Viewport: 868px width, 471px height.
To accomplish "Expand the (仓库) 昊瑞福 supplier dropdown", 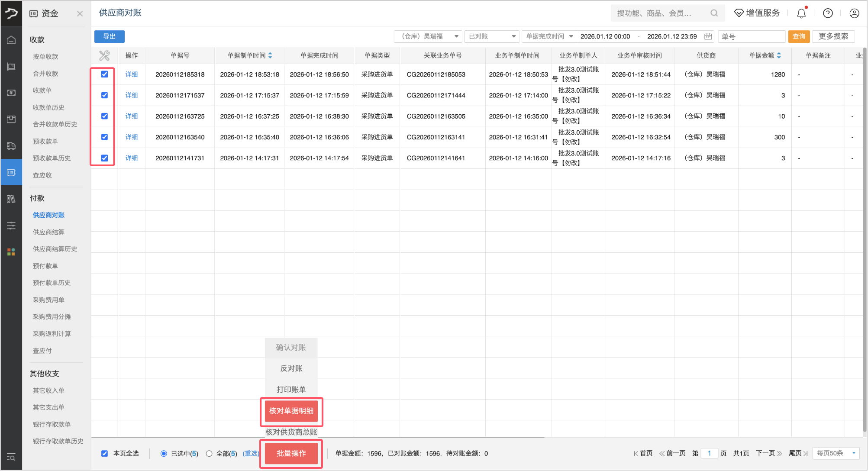I will [428, 36].
